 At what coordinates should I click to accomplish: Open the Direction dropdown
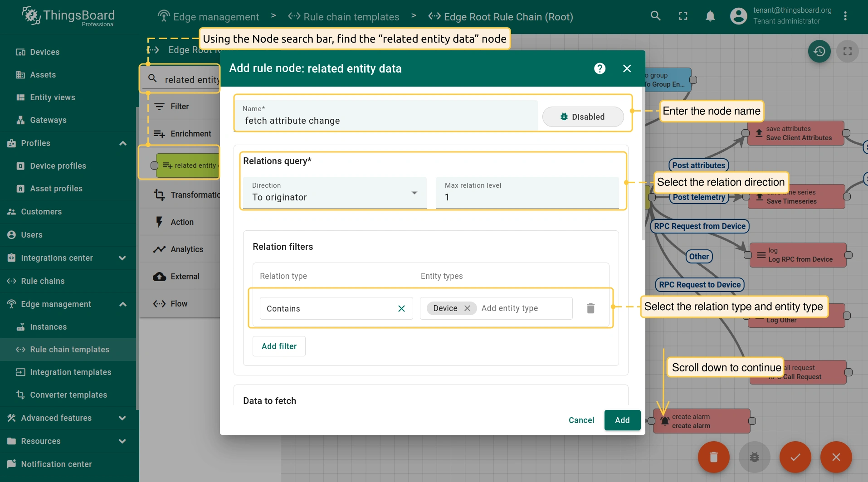click(335, 193)
